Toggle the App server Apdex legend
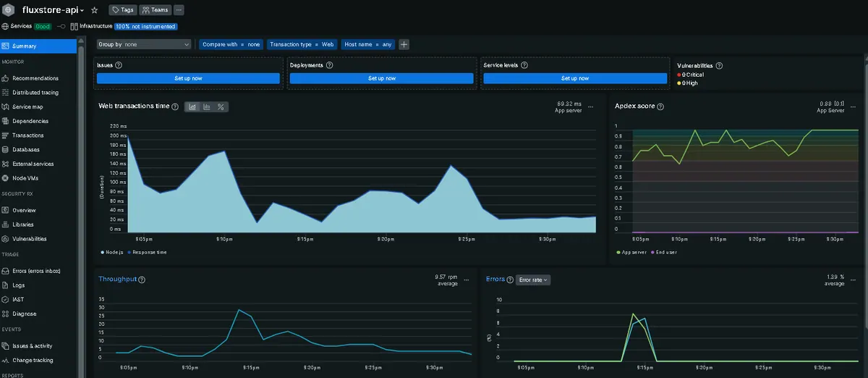Image resolution: width=868 pixels, height=378 pixels. pyautogui.click(x=631, y=253)
